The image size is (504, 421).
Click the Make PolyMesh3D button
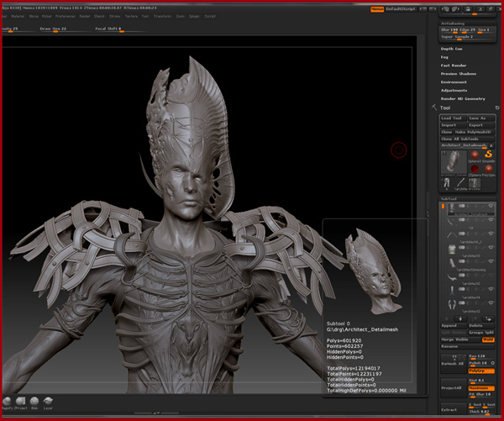pyautogui.click(x=474, y=132)
